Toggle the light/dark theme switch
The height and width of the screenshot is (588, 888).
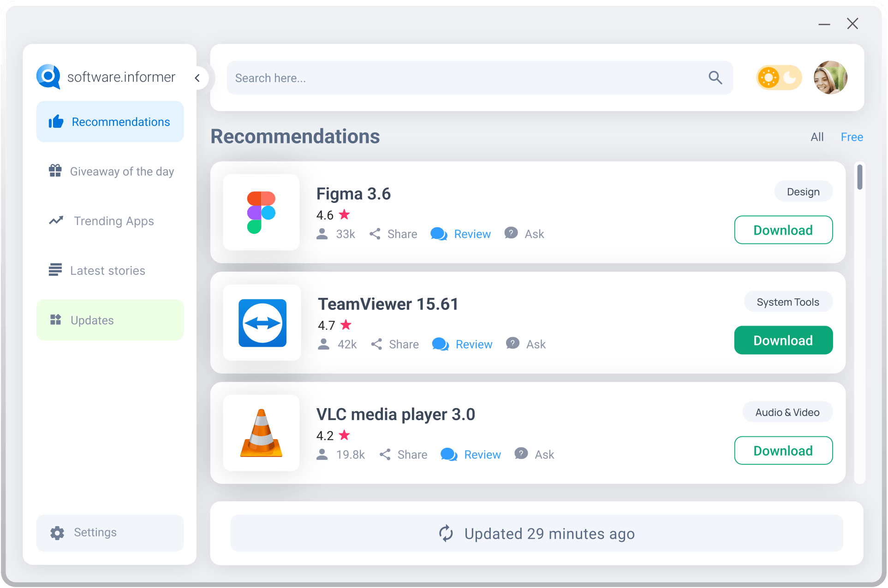(779, 77)
